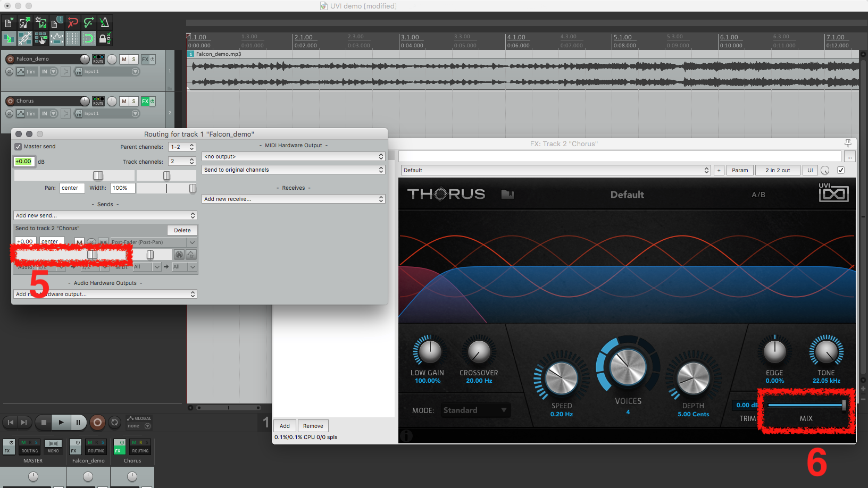Open the ROUTE button on Falcon_demo track

point(98,59)
